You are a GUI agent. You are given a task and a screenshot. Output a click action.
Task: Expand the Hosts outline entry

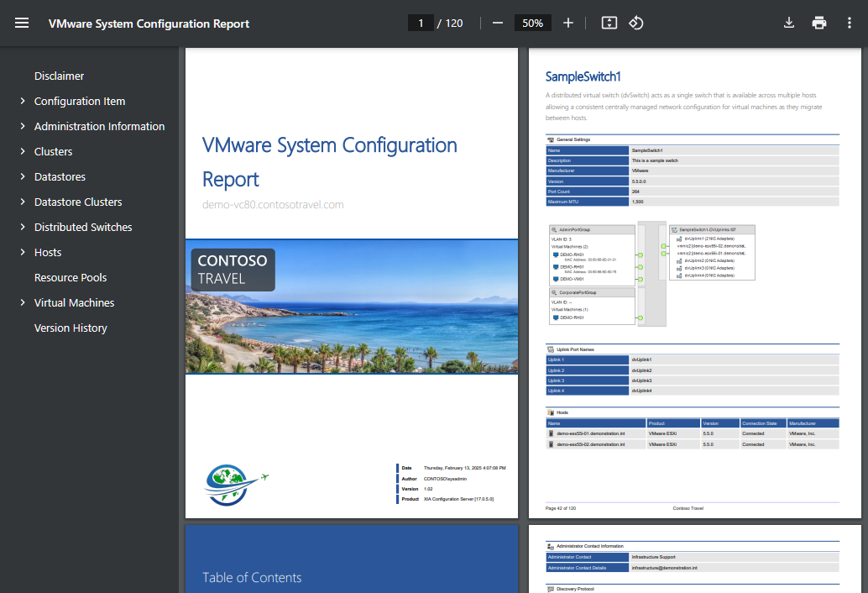23,252
